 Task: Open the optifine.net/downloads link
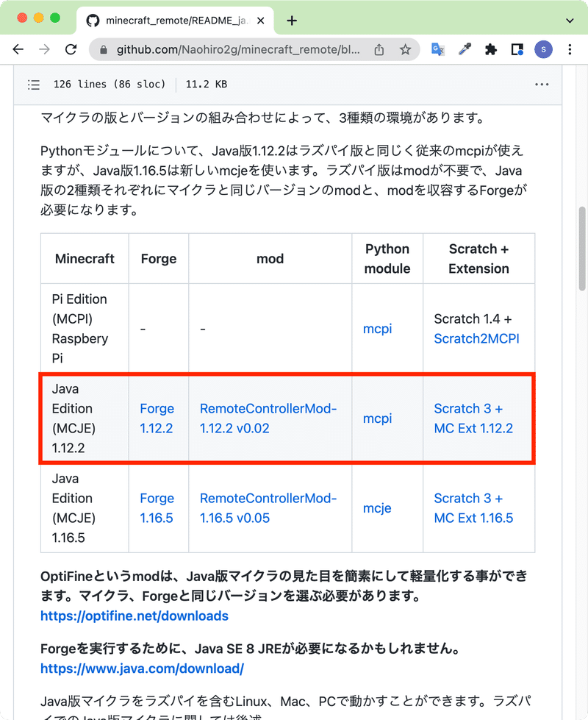pyautogui.click(x=135, y=616)
